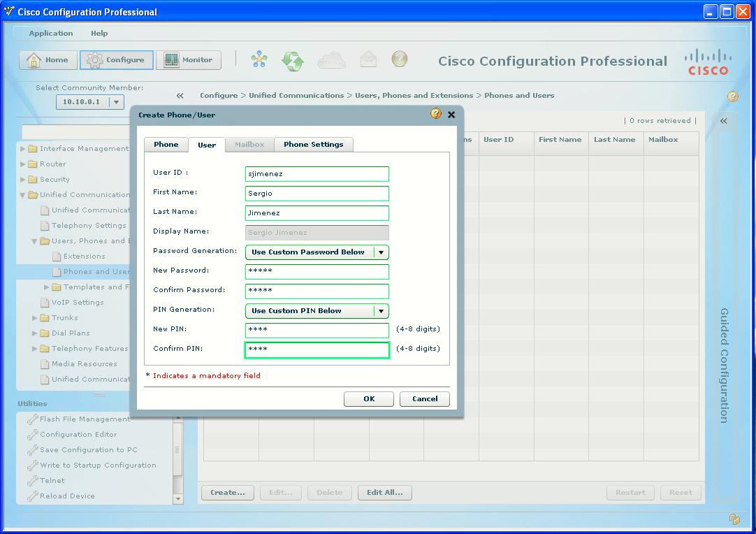This screenshot has width=756, height=534.
Task: Expand the Guided Configuration panel arrows
Action: coord(724,121)
